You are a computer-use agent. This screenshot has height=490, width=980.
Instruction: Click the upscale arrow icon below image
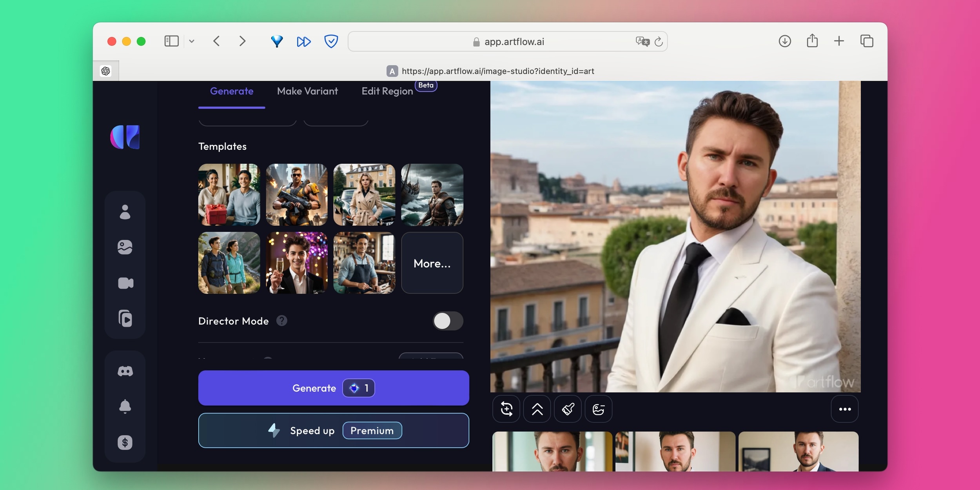coord(537,409)
